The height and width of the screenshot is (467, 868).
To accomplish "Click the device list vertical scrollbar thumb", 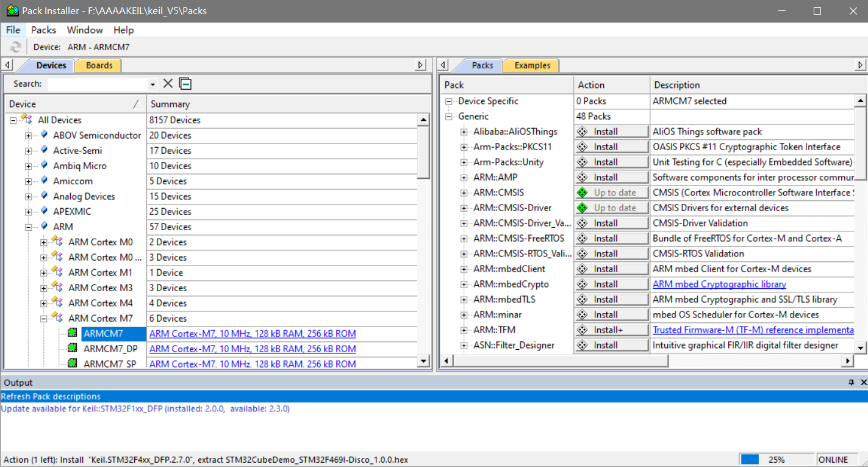I will (423, 153).
